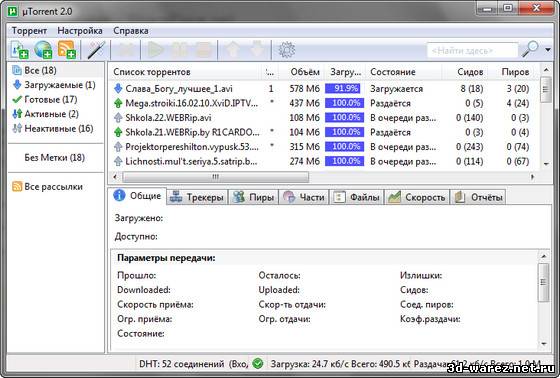
Task: Click torrent list scroll down arrow
Action: [546, 164]
